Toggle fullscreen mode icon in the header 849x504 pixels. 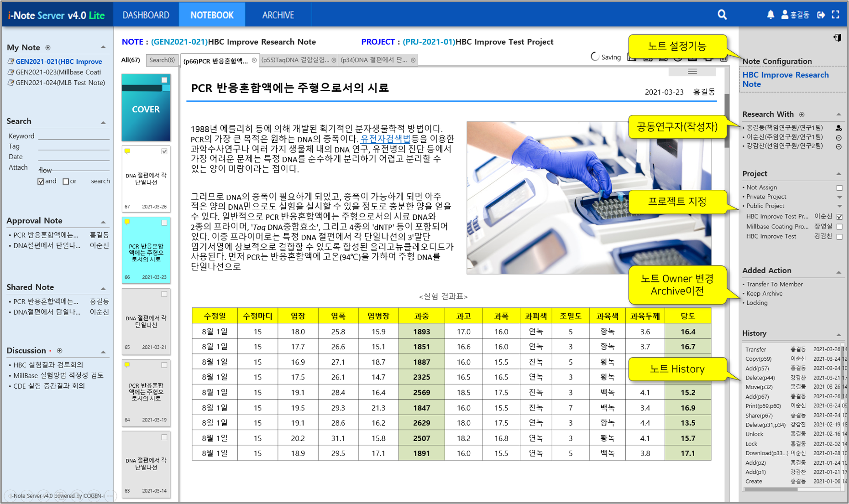click(835, 15)
